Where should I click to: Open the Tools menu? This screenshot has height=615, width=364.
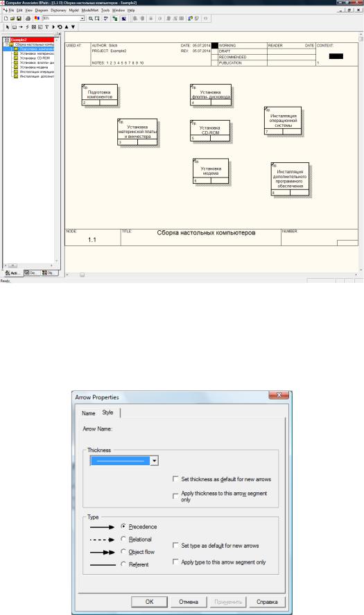[105, 10]
